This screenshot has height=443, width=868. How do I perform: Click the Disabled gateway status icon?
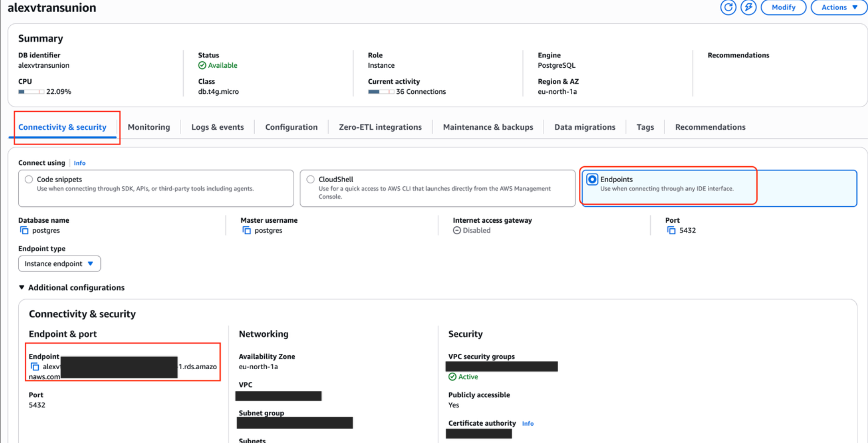point(457,230)
